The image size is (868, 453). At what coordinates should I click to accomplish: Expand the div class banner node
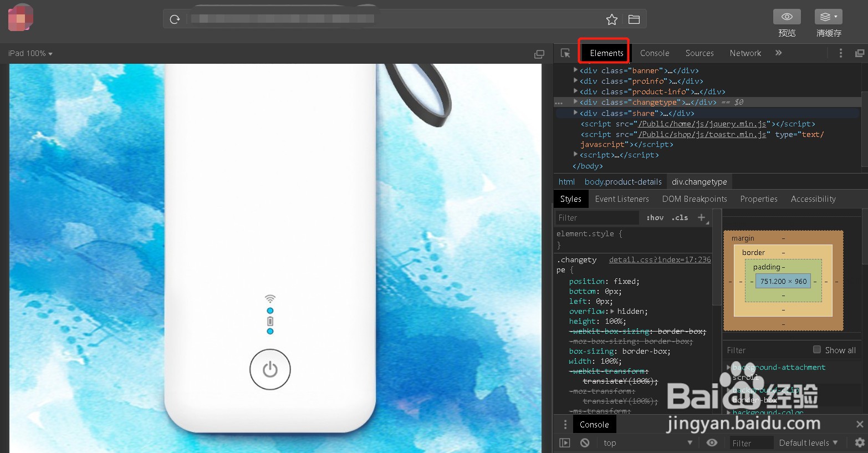tap(575, 70)
